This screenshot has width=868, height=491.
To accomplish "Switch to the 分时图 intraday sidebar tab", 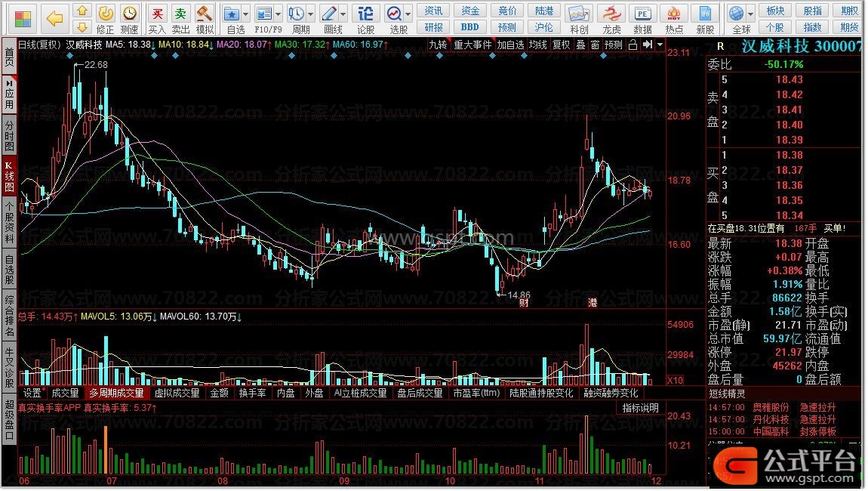I will click(9, 136).
